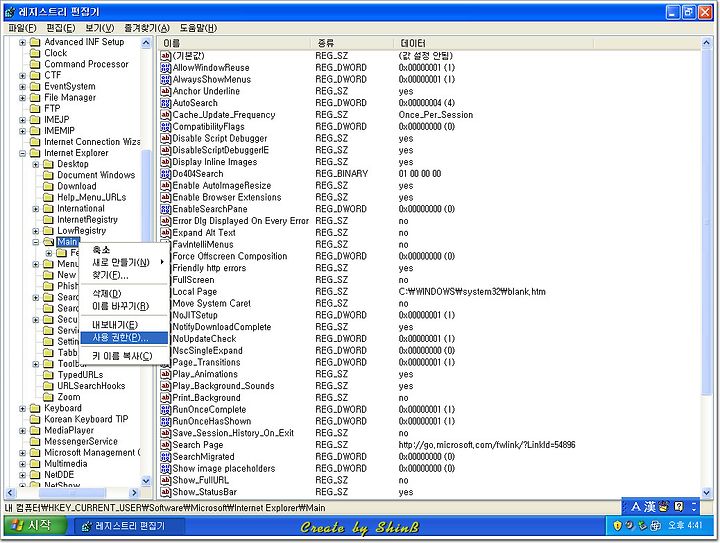Click the RunOnceComplete DWORD icon
The height and width of the screenshot is (543, 720).
pyautogui.click(x=165, y=409)
